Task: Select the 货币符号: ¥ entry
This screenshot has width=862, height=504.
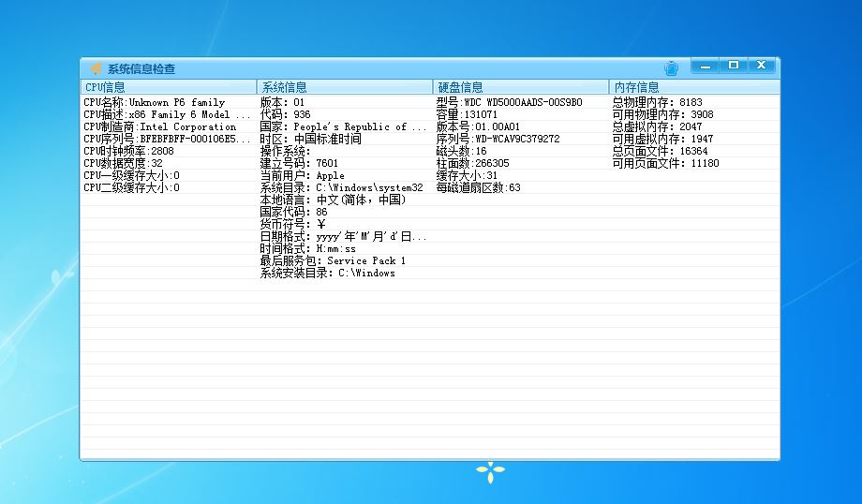Action: point(293,224)
